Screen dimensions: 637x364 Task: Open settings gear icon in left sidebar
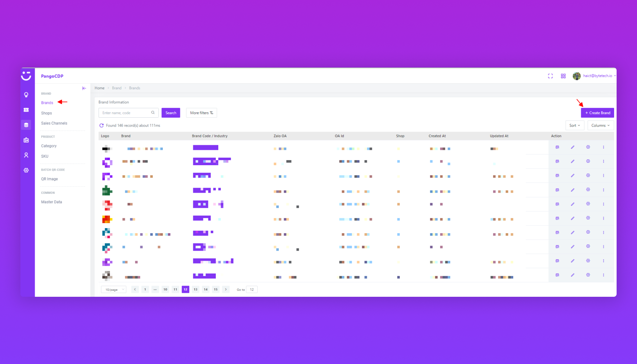click(x=26, y=171)
